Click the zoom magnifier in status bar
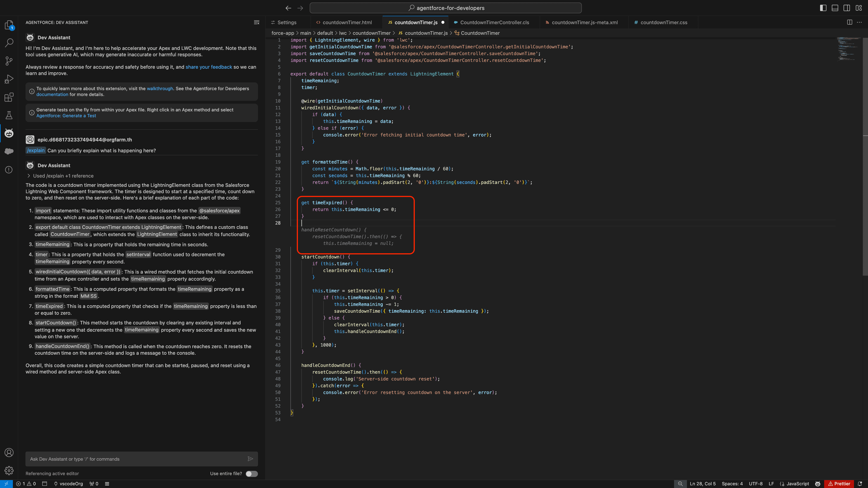 680,484
